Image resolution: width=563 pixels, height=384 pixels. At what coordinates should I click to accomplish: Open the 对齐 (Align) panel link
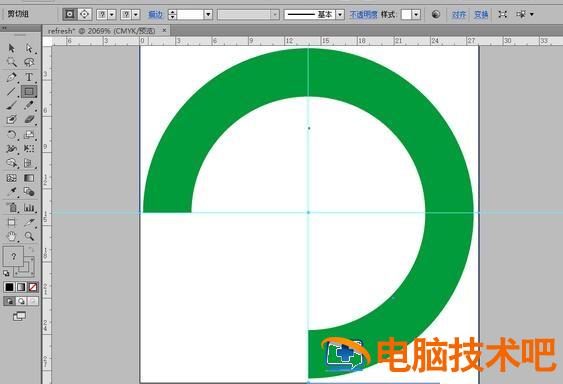coord(459,14)
